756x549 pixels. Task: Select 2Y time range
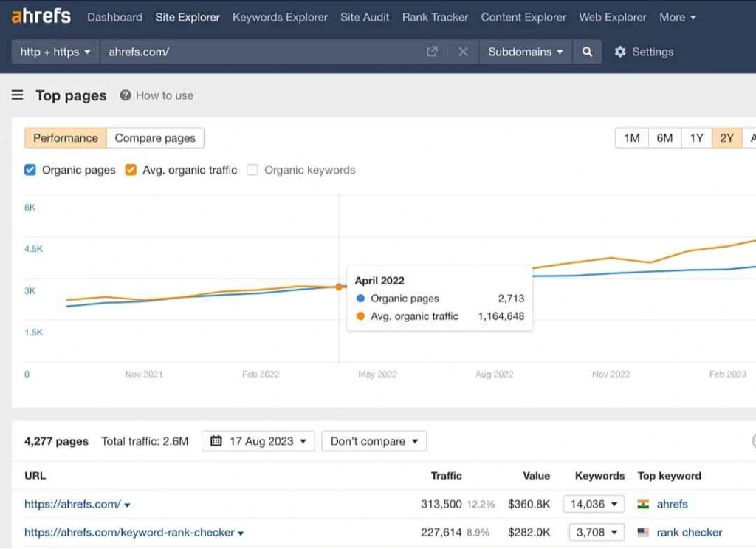(727, 138)
